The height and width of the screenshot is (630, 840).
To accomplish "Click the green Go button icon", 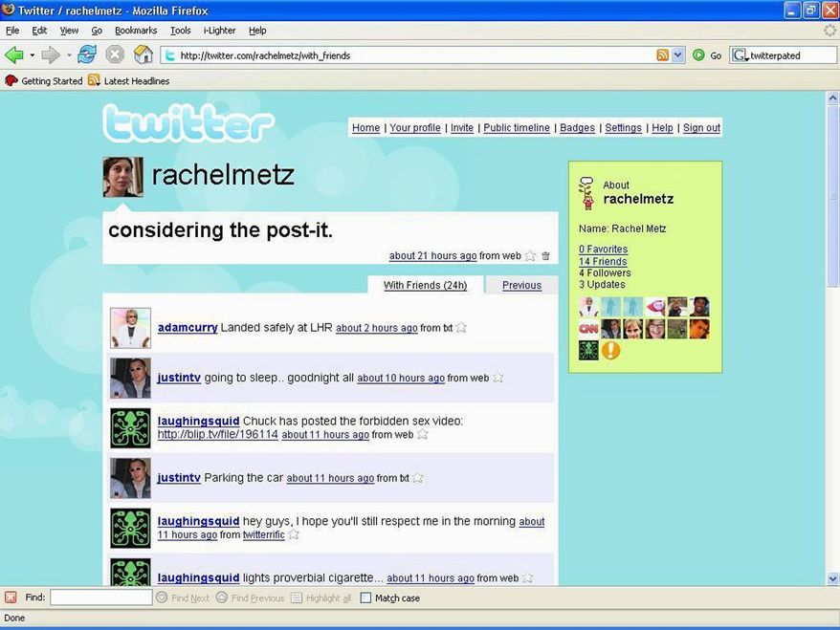I will coord(698,55).
